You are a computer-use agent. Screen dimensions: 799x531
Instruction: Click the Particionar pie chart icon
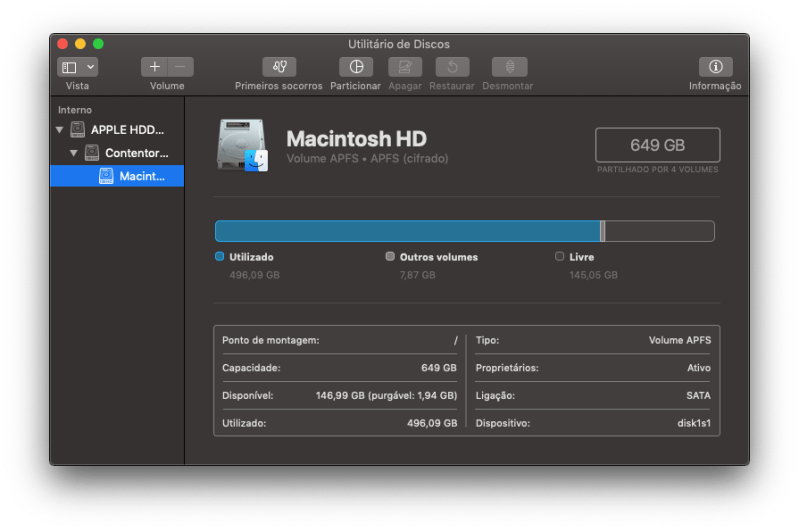356,67
